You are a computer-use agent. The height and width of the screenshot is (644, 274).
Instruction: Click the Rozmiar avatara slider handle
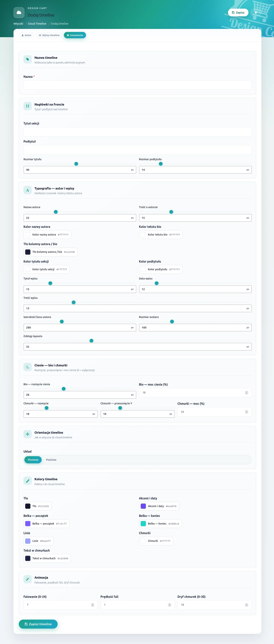tap(172, 322)
